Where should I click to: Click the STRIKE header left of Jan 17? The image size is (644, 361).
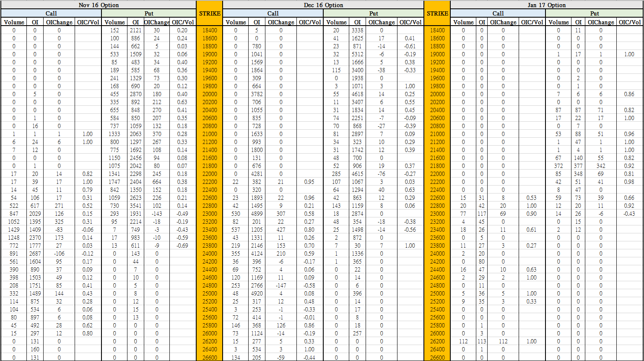click(x=437, y=13)
